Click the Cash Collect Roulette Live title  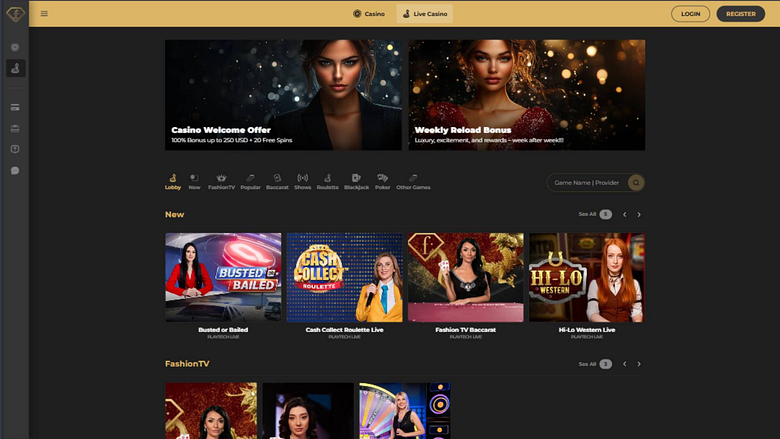pos(344,330)
